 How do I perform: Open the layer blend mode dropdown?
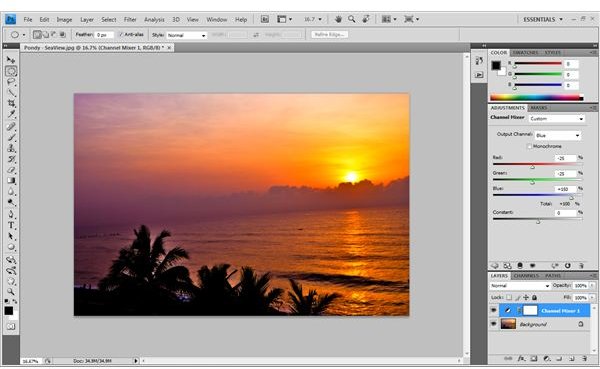pyautogui.click(x=520, y=286)
